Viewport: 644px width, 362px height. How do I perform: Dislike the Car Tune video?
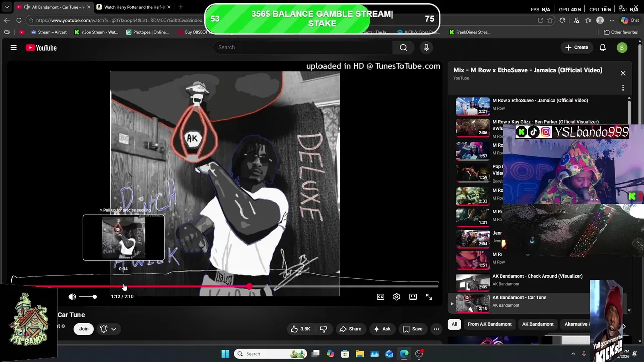tap(324, 329)
